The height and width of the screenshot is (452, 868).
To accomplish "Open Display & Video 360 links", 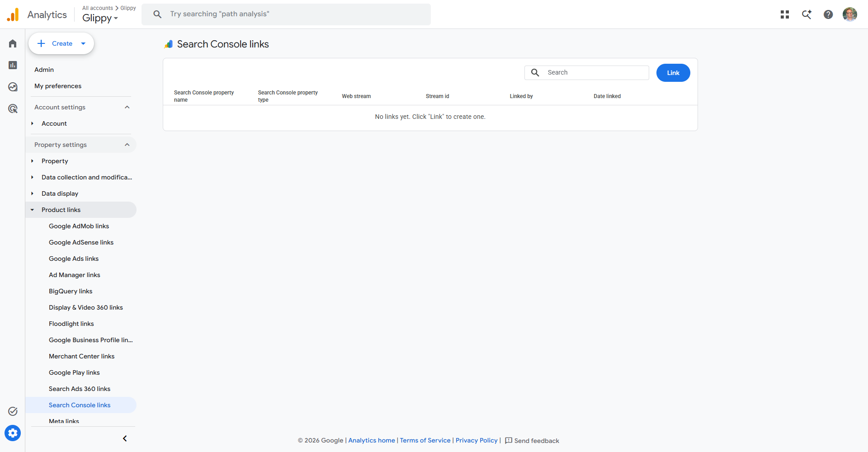I will [86, 307].
